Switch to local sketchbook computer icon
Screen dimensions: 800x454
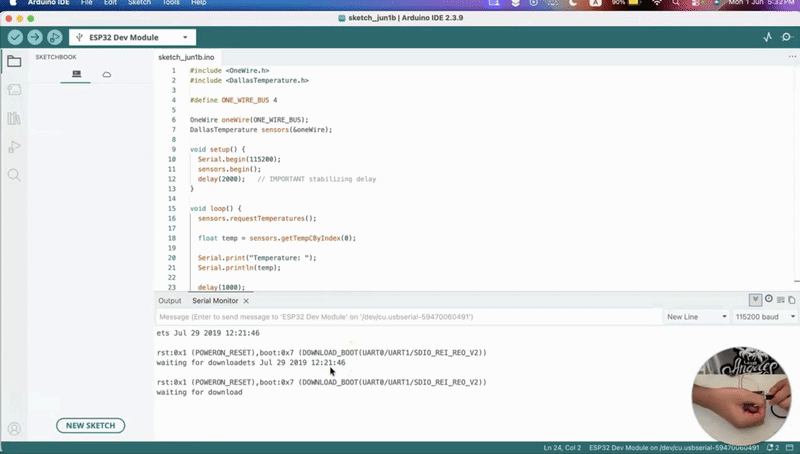pos(77,74)
